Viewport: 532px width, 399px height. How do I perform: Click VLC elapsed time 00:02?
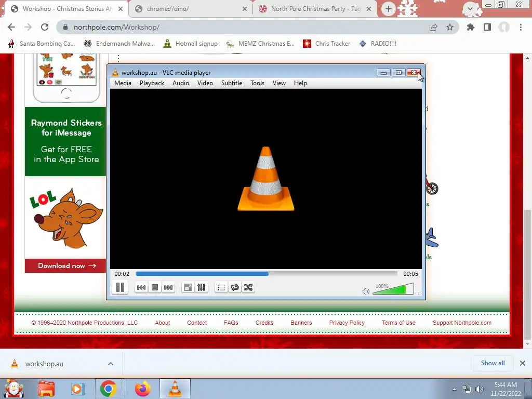(x=122, y=274)
